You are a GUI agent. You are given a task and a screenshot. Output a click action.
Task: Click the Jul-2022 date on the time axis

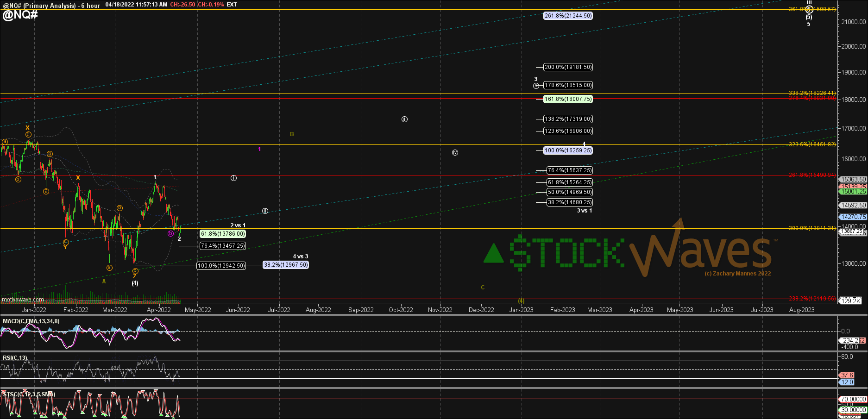279,310
